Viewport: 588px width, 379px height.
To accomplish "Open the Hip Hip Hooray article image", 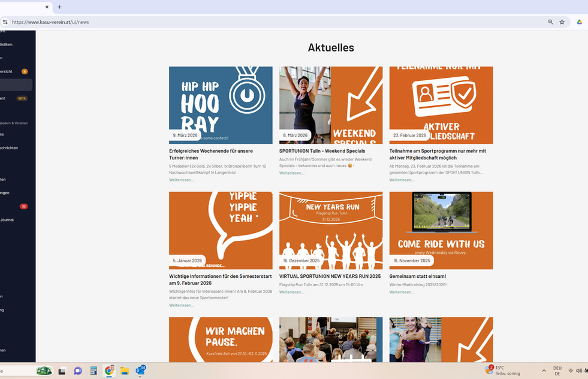I will pos(221,105).
